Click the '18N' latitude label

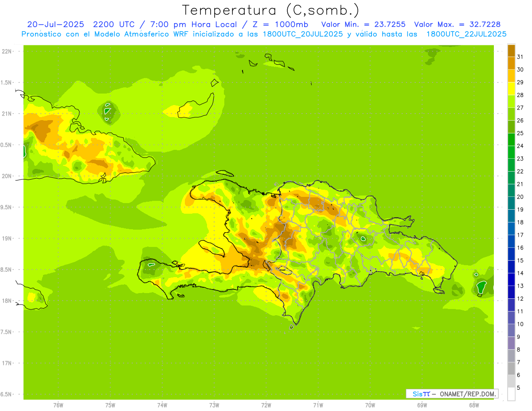point(6,301)
